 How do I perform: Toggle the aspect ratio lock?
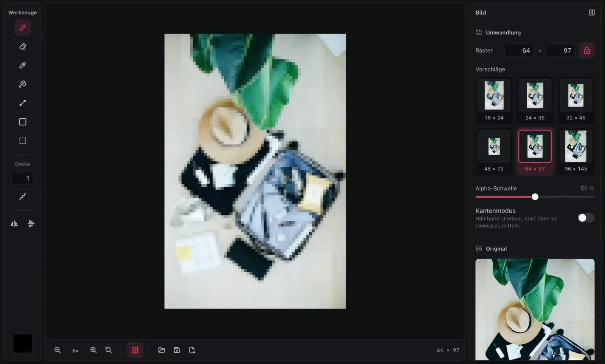coord(587,50)
